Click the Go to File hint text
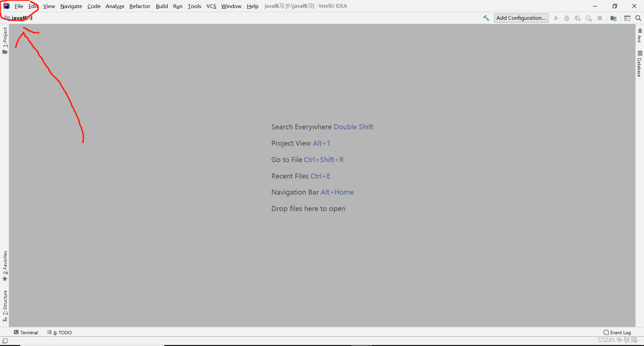Viewport: 644px width, 346px height. pyautogui.click(x=307, y=160)
